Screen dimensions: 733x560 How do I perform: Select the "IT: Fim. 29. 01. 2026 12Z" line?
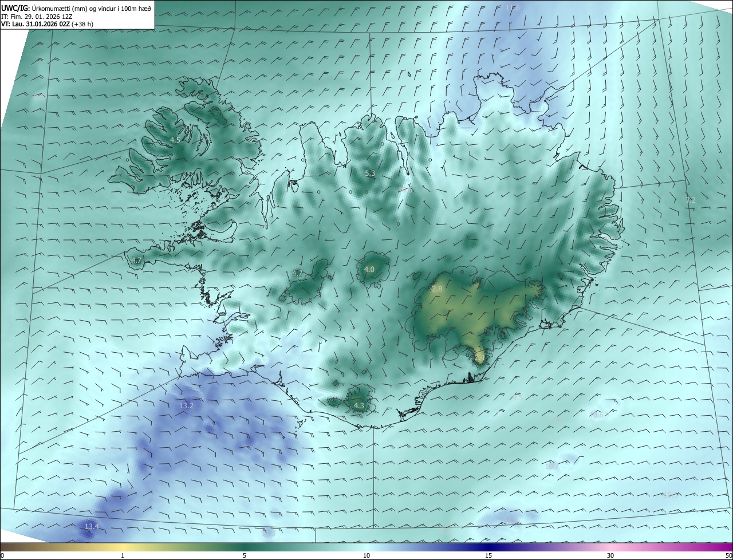[37, 16]
